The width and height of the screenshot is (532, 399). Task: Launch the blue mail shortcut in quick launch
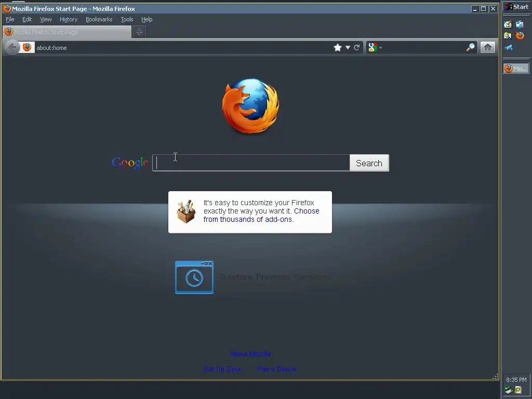pyautogui.click(x=520, y=24)
